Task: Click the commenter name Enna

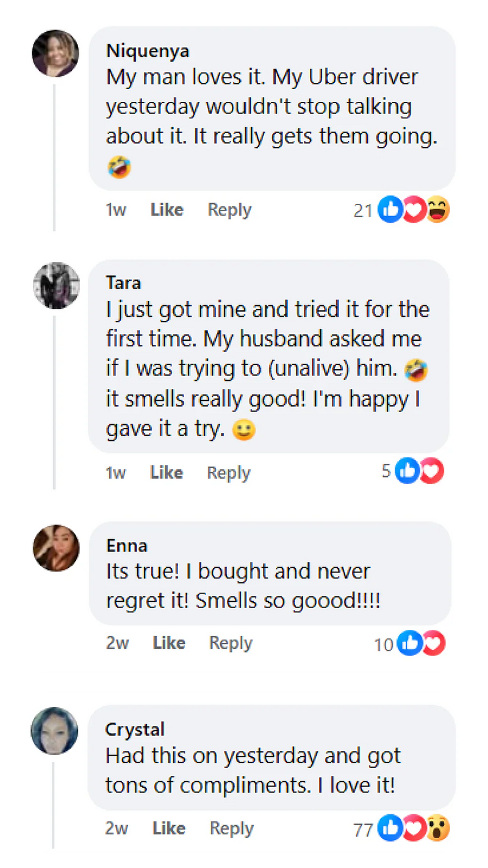Action: point(127,545)
